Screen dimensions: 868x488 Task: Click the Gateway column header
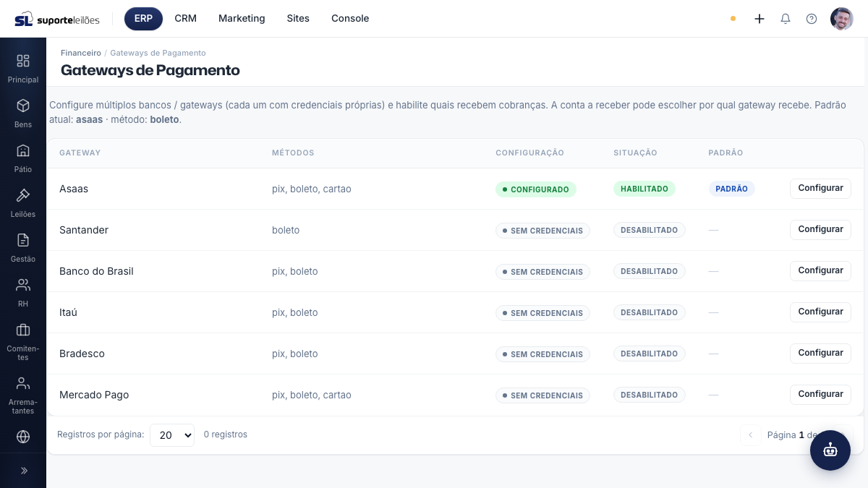(x=80, y=153)
